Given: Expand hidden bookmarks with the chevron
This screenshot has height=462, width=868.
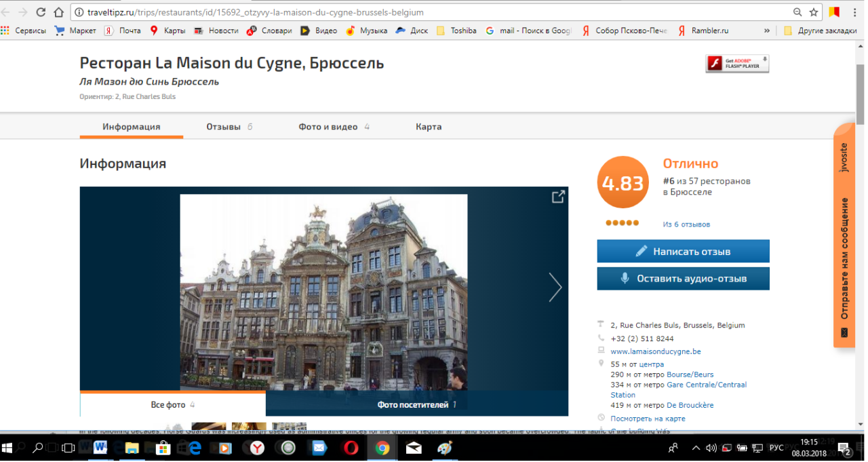Looking at the screenshot, I should pos(767,31).
